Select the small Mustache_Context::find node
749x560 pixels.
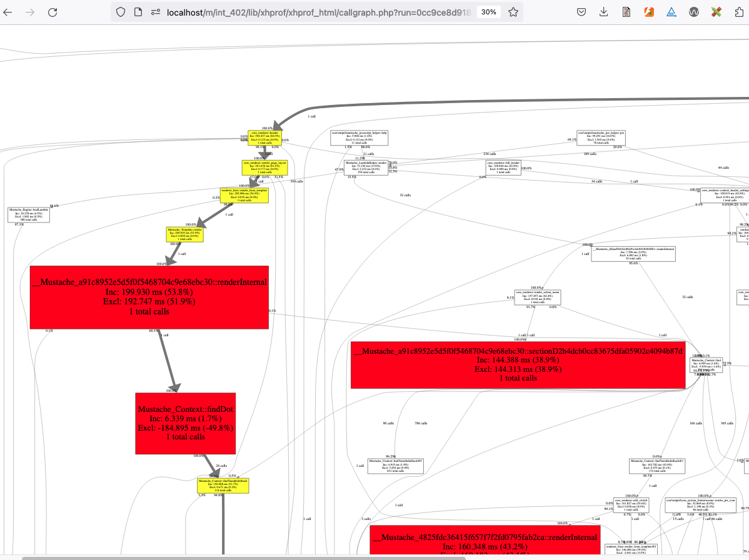(706, 365)
